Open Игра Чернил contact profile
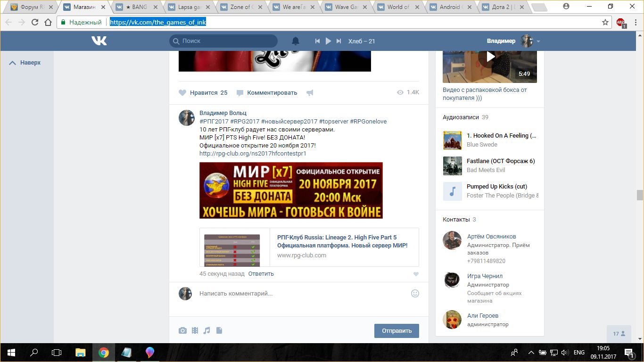The image size is (644, 362). pyautogui.click(x=485, y=276)
